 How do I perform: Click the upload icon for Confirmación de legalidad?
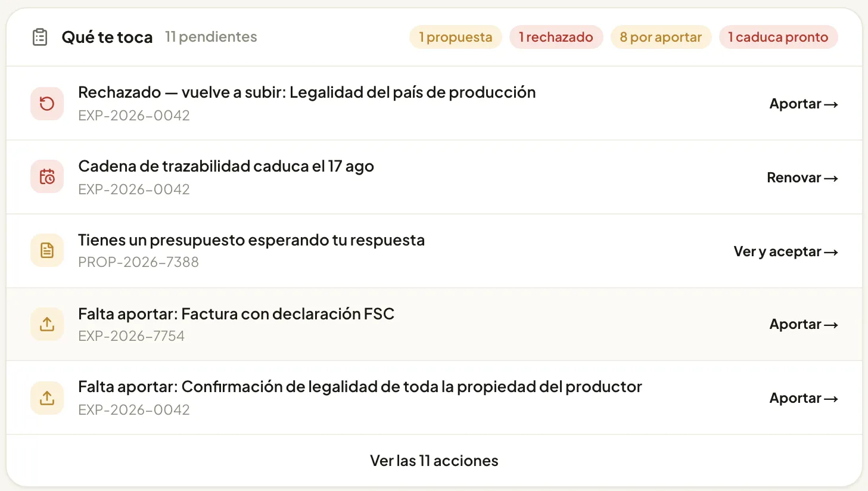(x=47, y=398)
